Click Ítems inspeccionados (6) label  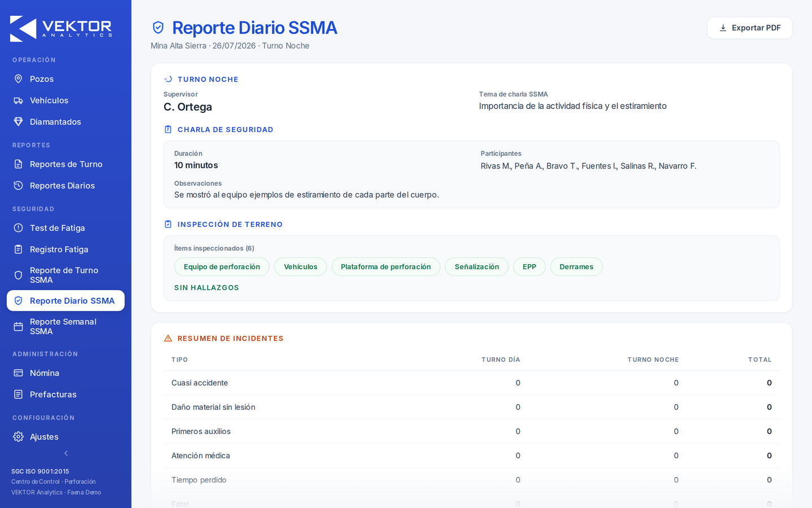tap(214, 248)
